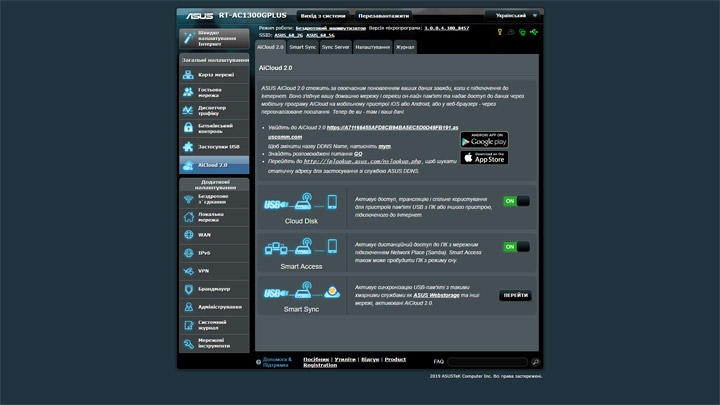720x405 pixels.
Task: Click the firmware version 3.0.0.4.380_8457 link
Action: pos(446,28)
